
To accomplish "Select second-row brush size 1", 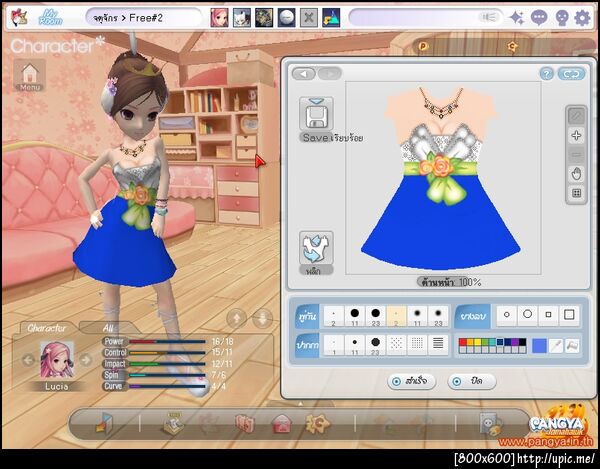I will click(x=334, y=345).
